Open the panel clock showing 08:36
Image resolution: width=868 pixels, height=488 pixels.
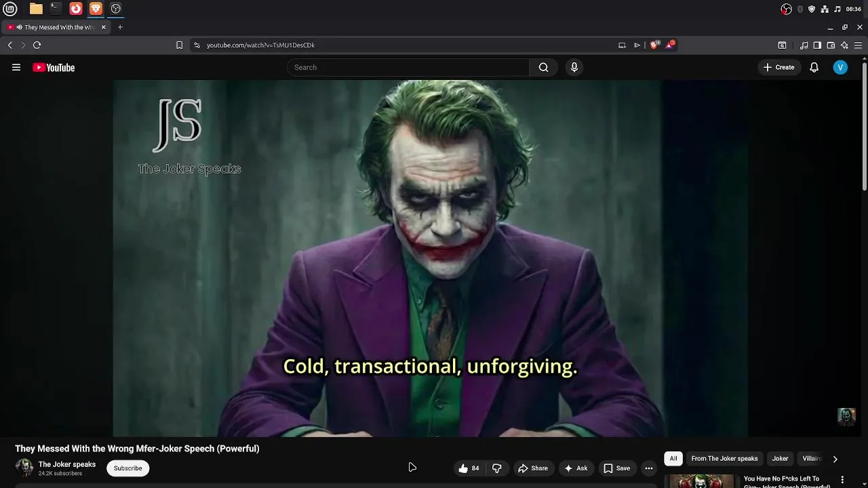(854, 9)
